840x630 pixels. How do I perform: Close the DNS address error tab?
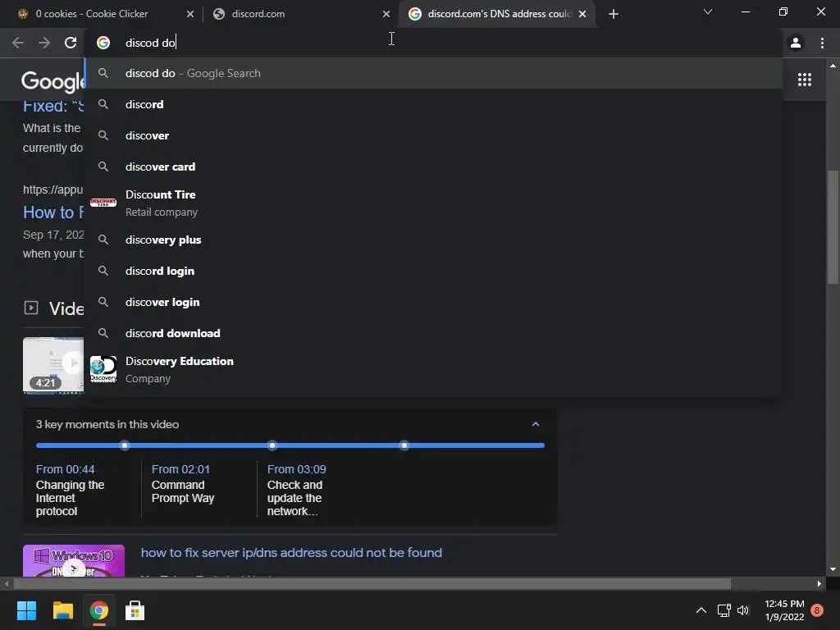(x=582, y=14)
